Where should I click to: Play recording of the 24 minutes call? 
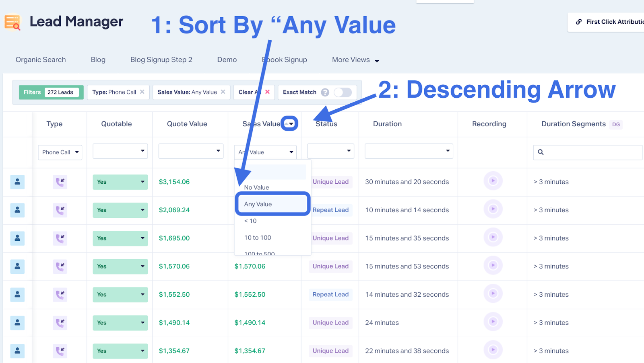493,322
